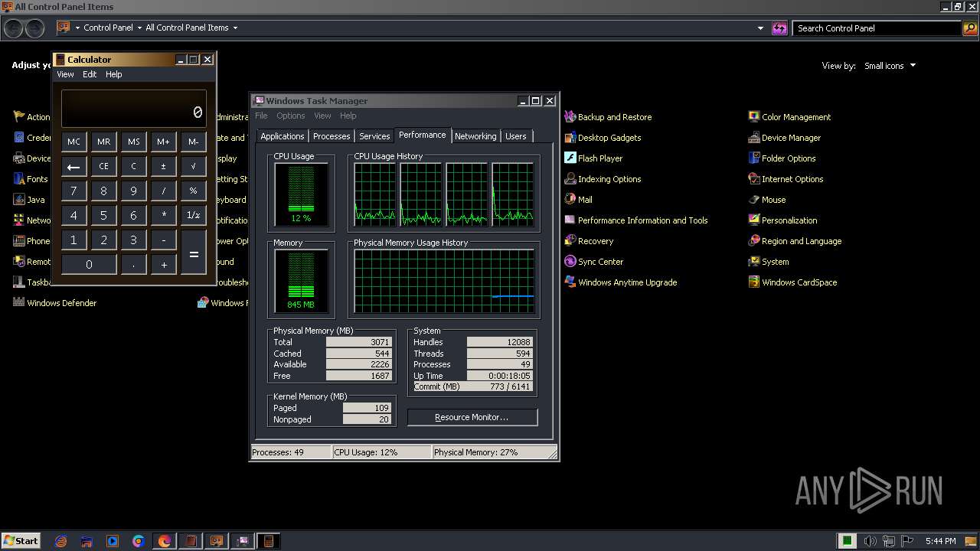Image resolution: width=980 pixels, height=551 pixels.
Task: Click calculator square root button
Action: [x=193, y=166]
